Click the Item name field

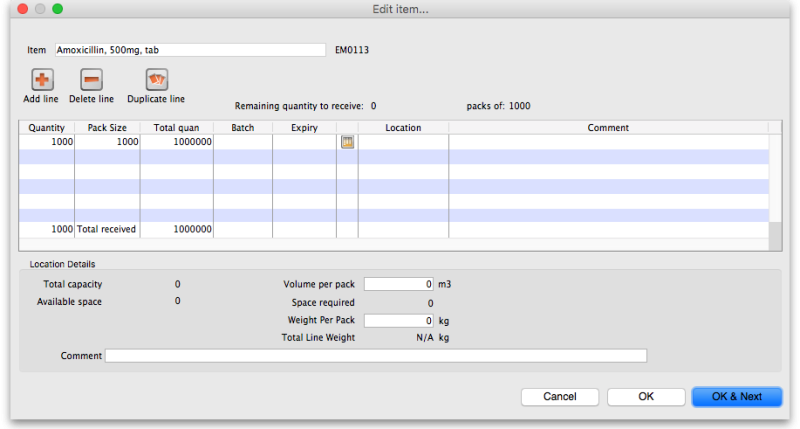pyautogui.click(x=190, y=49)
